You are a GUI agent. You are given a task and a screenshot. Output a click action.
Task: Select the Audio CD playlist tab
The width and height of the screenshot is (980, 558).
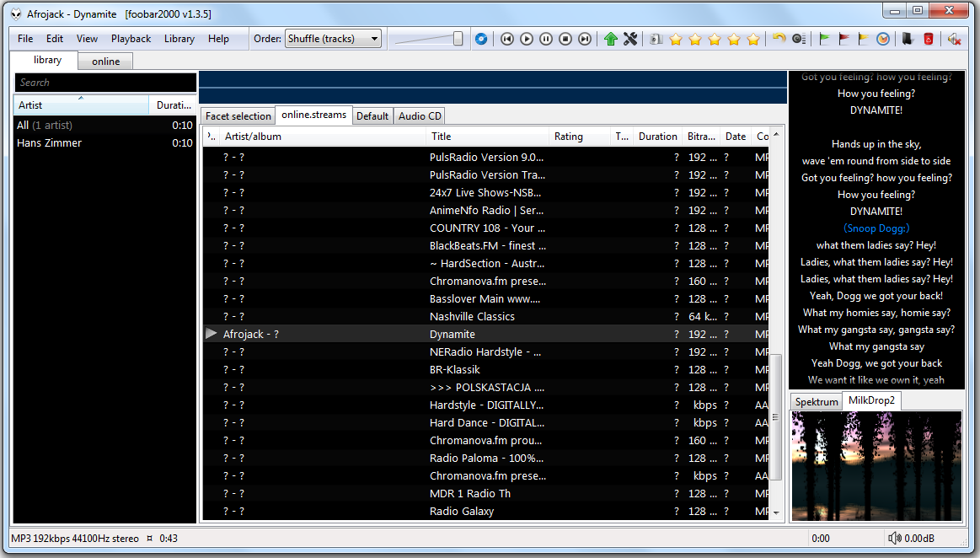pos(420,116)
